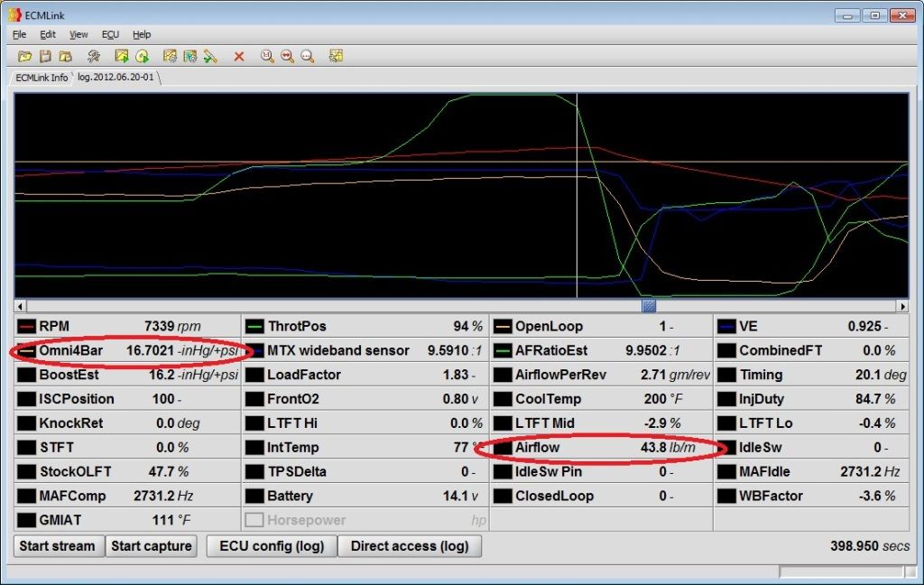Click the last yellow graph layout icon
924x585 pixels.
pyautogui.click(x=336, y=56)
